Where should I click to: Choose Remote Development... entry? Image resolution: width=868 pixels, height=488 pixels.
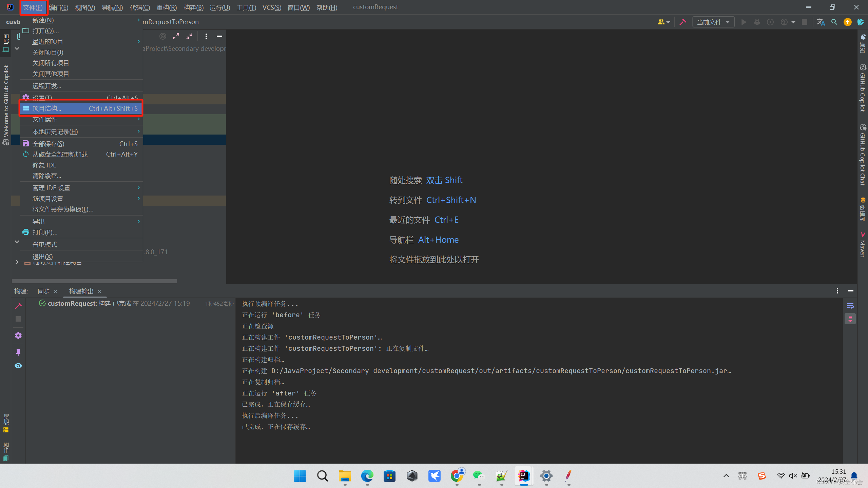[x=81, y=86]
